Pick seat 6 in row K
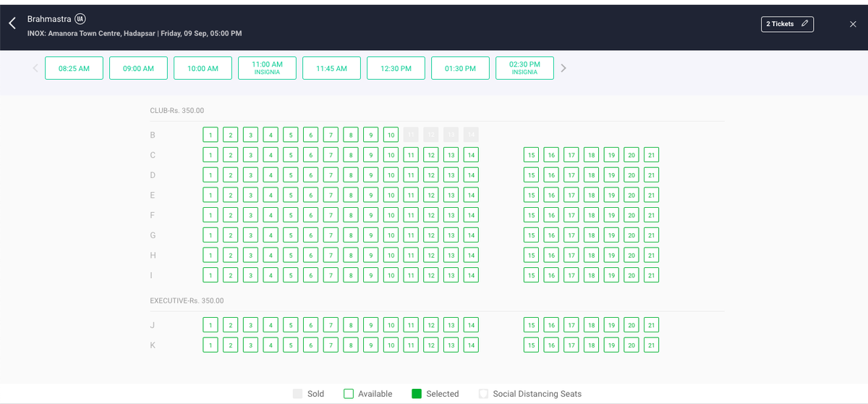 click(310, 345)
